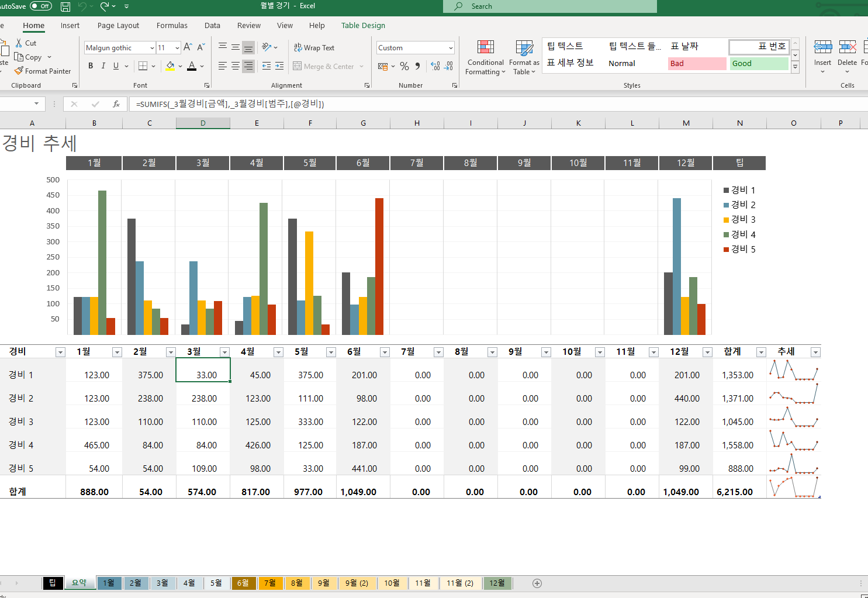Open the Font size dropdown
The height and width of the screenshot is (598, 868).
click(177, 48)
